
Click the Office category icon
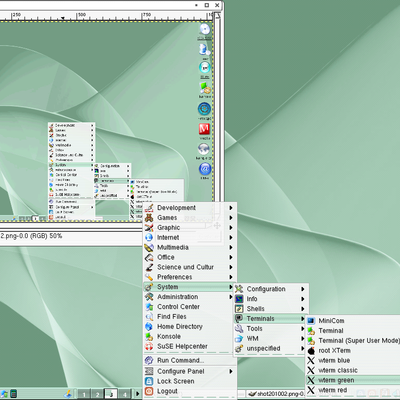tap(149, 257)
